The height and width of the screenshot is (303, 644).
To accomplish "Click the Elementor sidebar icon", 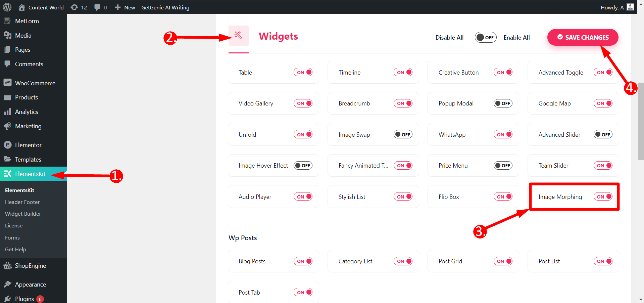I will [x=7, y=145].
